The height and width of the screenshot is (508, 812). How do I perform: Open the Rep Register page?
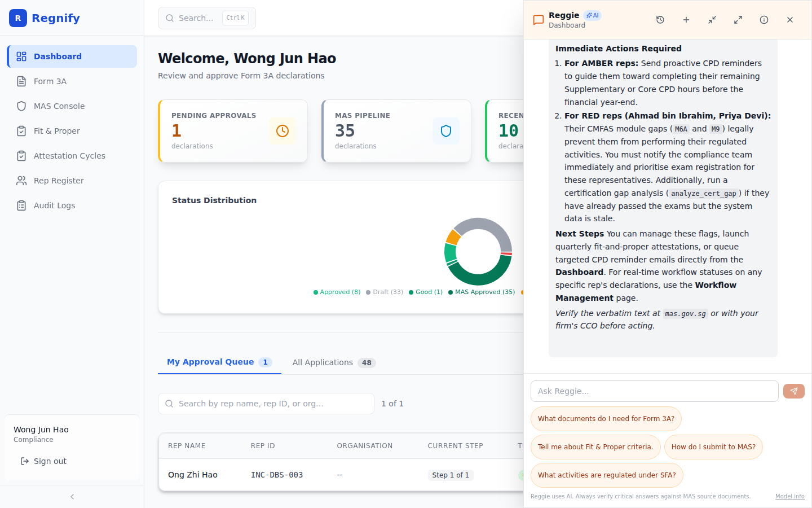(x=72, y=181)
